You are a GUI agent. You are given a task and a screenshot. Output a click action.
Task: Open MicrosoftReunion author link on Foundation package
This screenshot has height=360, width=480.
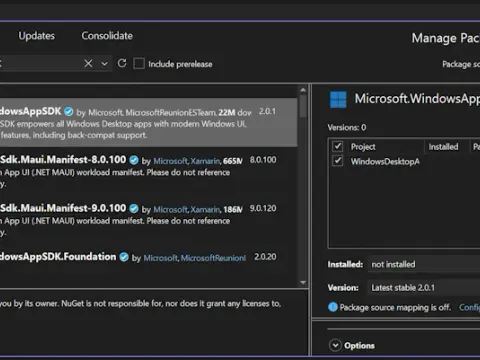point(213,258)
